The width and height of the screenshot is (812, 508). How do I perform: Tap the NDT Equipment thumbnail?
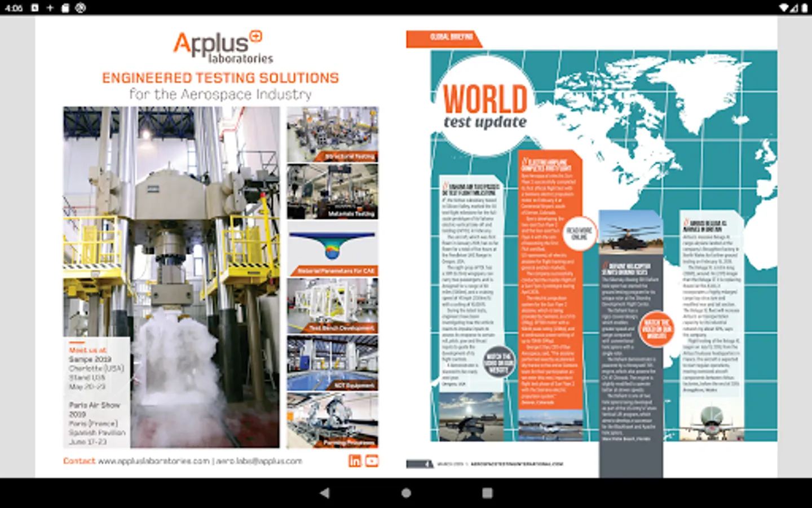click(x=332, y=364)
